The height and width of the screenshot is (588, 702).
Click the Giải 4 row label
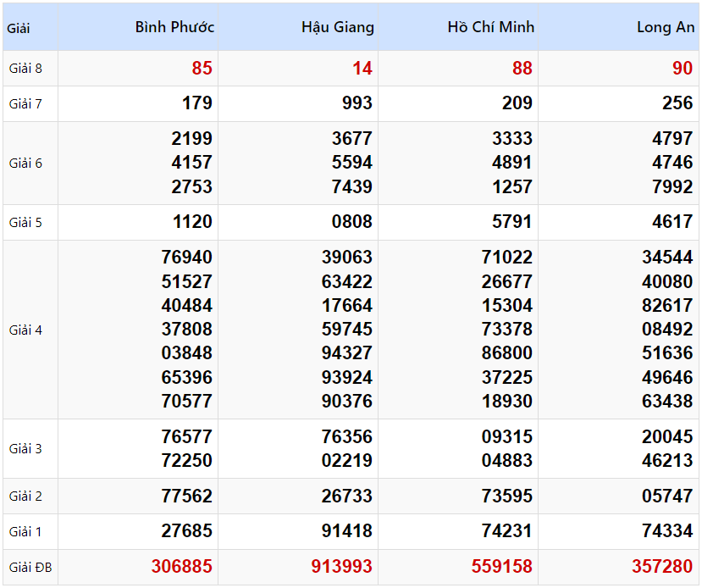[25, 330]
